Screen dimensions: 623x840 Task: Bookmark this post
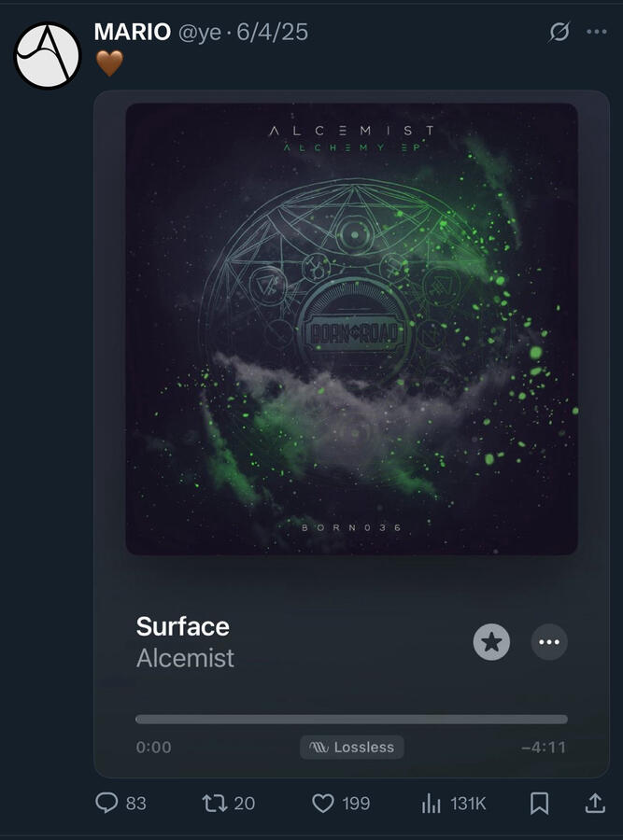[539, 803]
